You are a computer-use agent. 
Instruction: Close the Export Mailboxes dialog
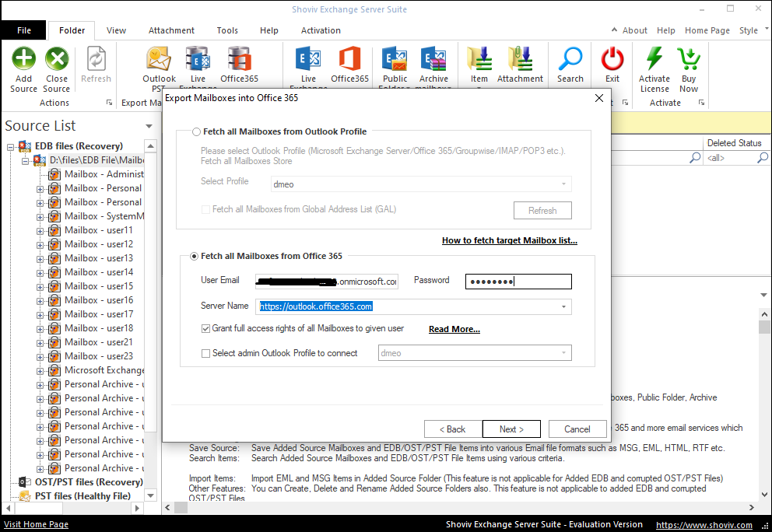(x=598, y=98)
